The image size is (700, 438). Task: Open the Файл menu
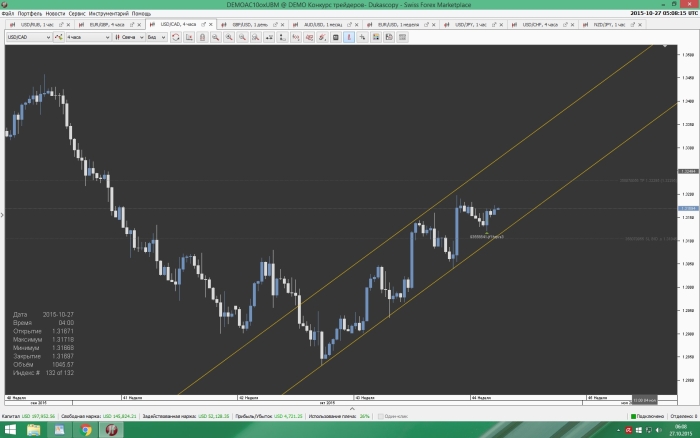coord(8,13)
